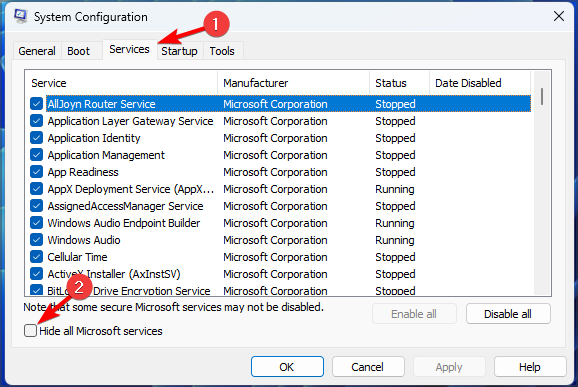This screenshot has height=387, width=578.
Task: Select the Services tab
Action: tap(129, 49)
